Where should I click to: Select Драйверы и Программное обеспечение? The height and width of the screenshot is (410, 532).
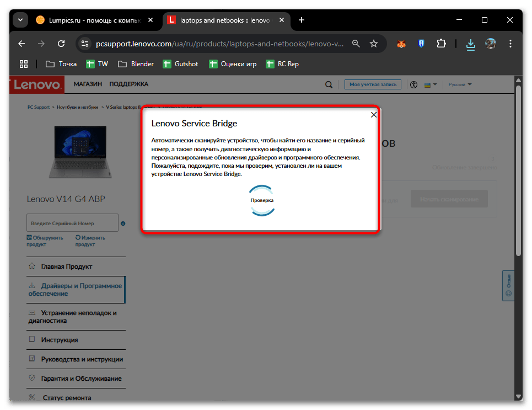coord(76,290)
